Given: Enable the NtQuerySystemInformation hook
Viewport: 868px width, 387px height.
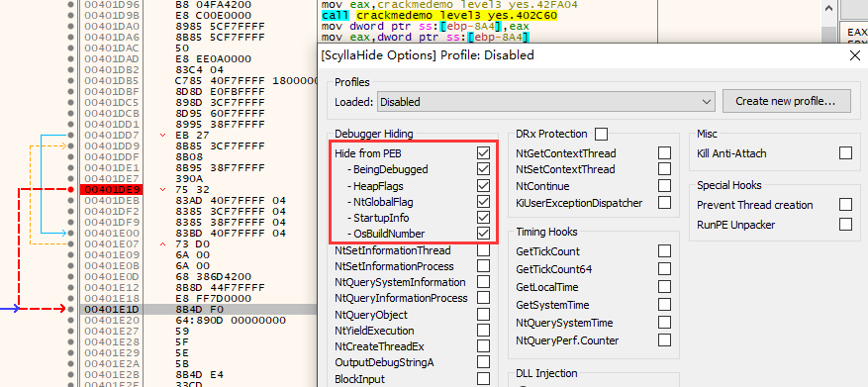Looking at the screenshot, I should [x=483, y=282].
